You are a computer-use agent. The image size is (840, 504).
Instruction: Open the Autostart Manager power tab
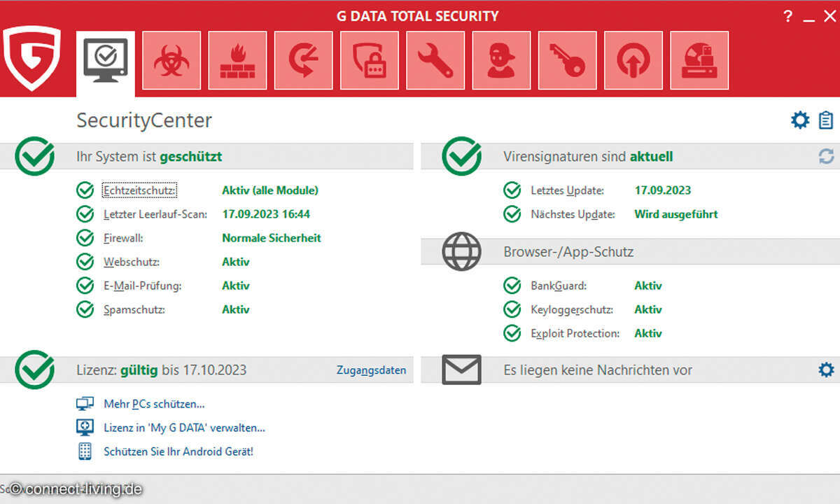pos(633,61)
